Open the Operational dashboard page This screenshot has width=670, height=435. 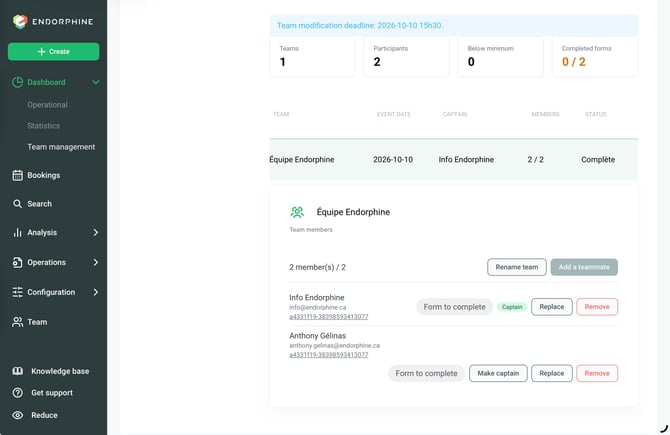click(47, 105)
